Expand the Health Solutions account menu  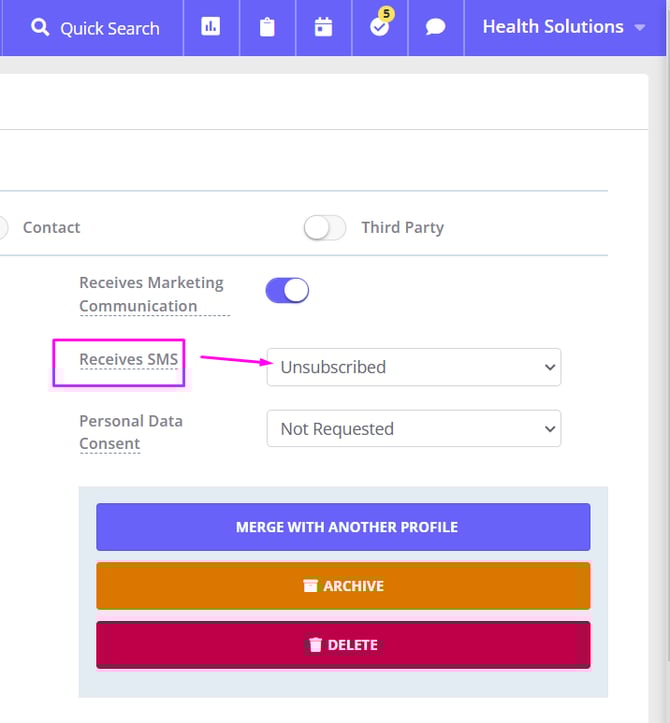[x=564, y=28]
